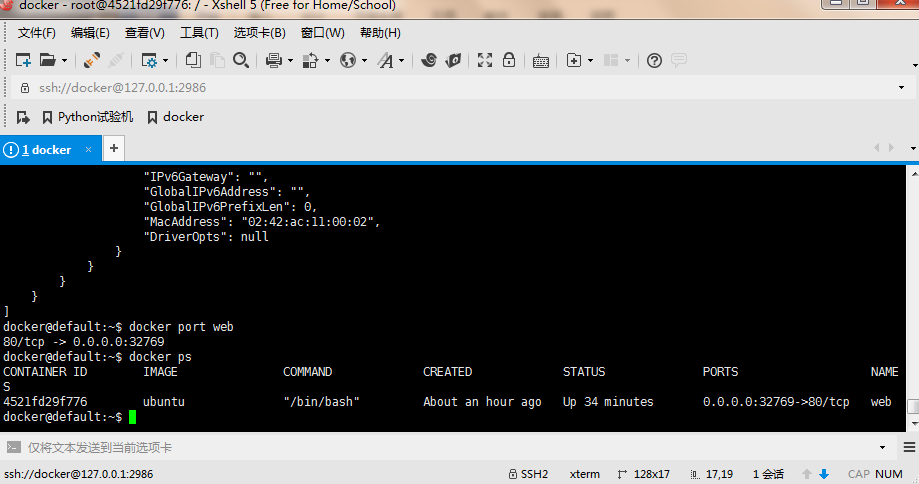
Task: Toggle full screen mode icon
Action: (x=485, y=60)
